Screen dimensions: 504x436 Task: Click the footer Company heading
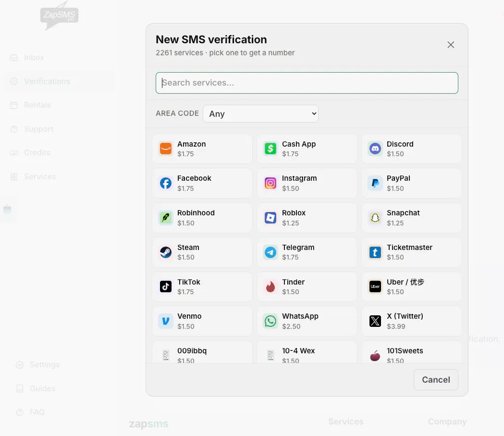pyautogui.click(x=447, y=422)
